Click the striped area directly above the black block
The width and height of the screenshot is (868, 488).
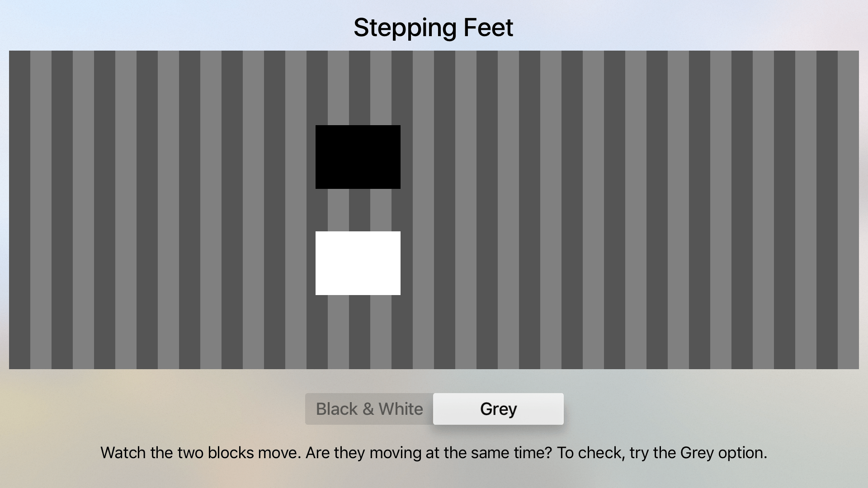(358, 88)
